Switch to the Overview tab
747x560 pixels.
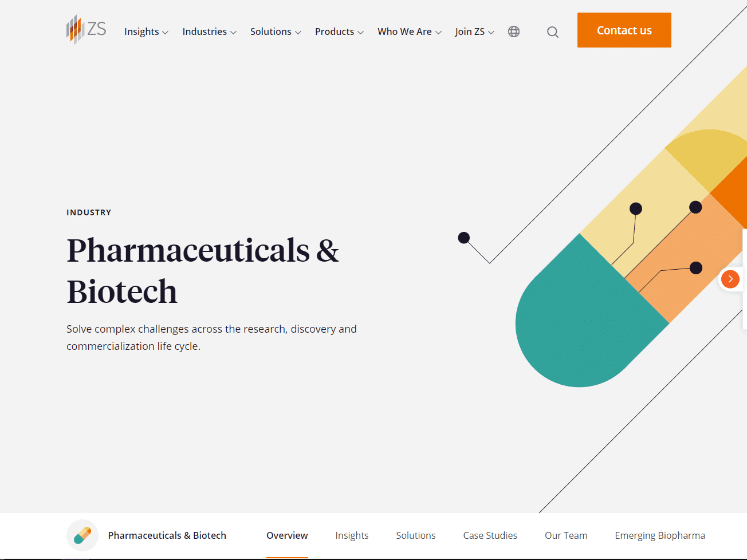tap(287, 535)
